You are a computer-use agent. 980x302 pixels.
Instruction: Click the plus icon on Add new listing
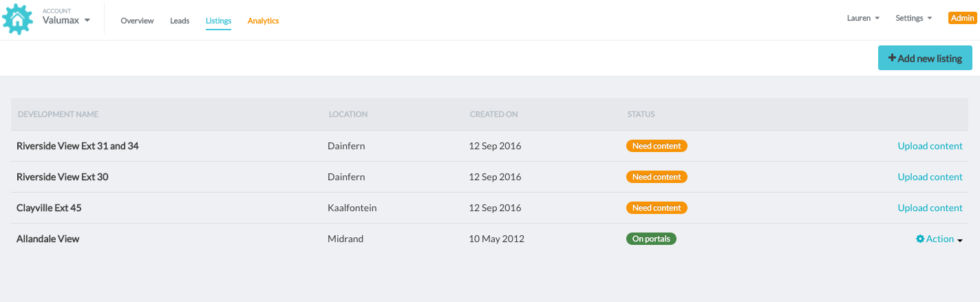(892, 58)
